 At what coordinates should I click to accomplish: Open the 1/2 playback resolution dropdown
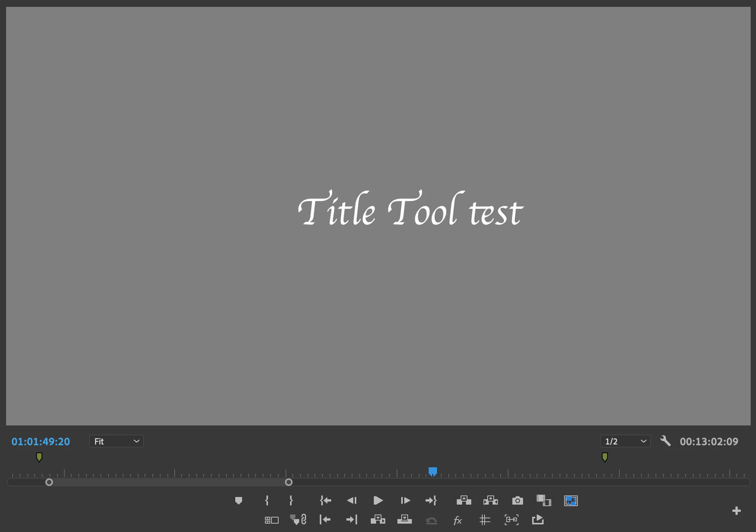[x=625, y=441]
